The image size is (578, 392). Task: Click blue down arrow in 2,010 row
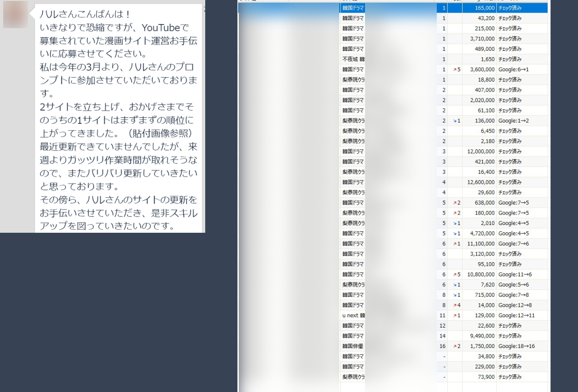coord(454,223)
